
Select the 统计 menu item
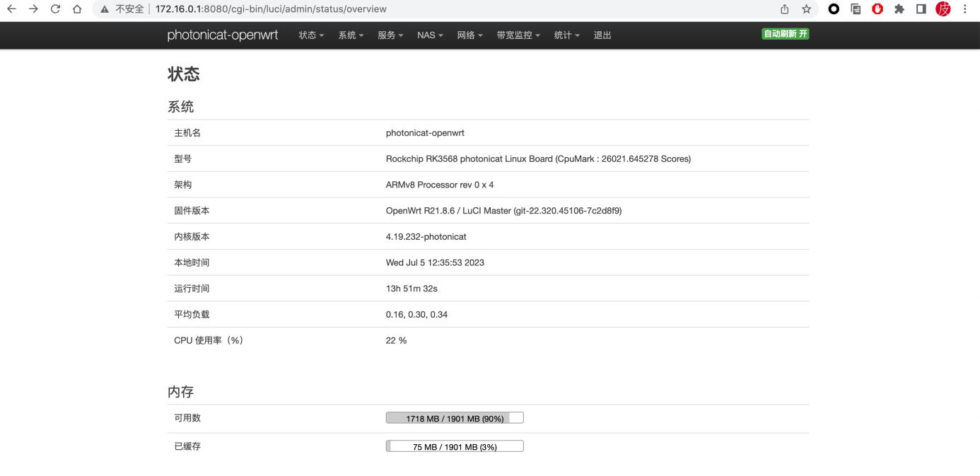point(566,35)
